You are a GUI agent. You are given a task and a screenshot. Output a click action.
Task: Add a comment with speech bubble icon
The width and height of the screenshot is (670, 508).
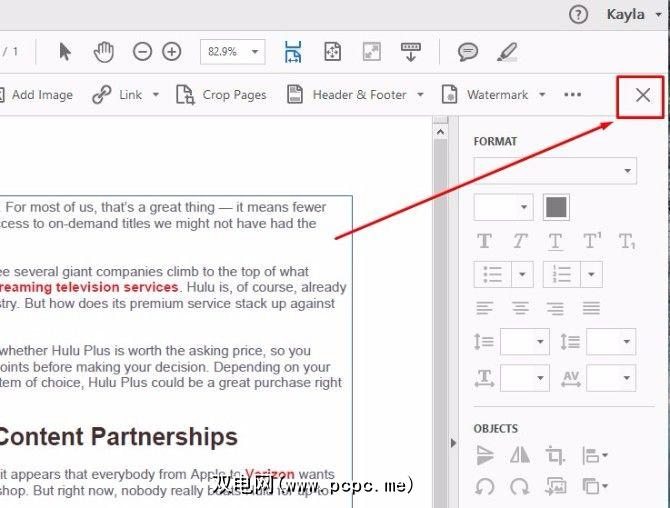(x=468, y=52)
